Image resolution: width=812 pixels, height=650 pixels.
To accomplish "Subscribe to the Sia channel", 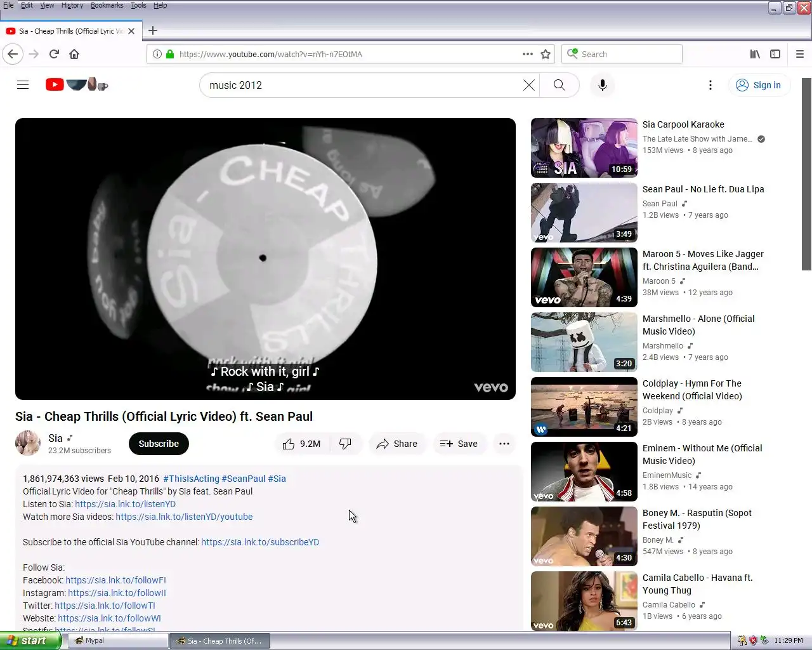I will 159,444.
